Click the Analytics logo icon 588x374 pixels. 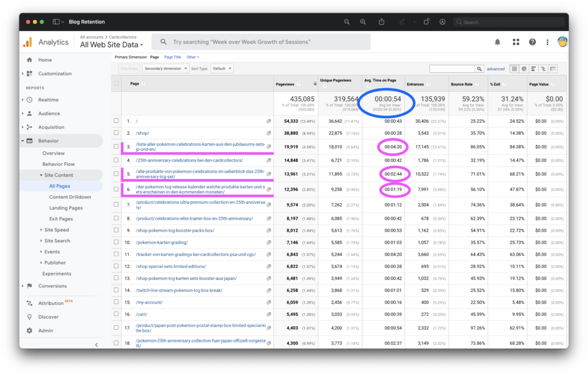(28, 42)
